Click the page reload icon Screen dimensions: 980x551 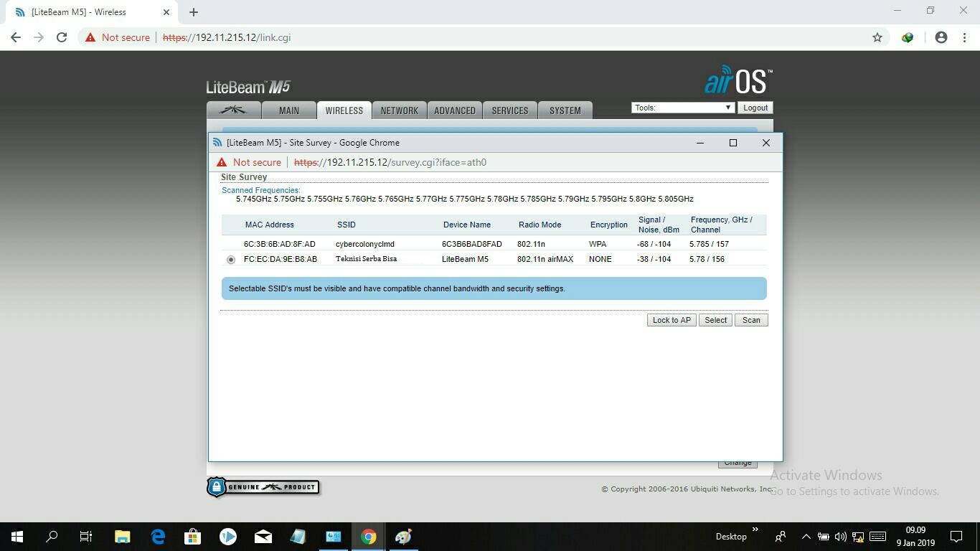click(62, 37)
